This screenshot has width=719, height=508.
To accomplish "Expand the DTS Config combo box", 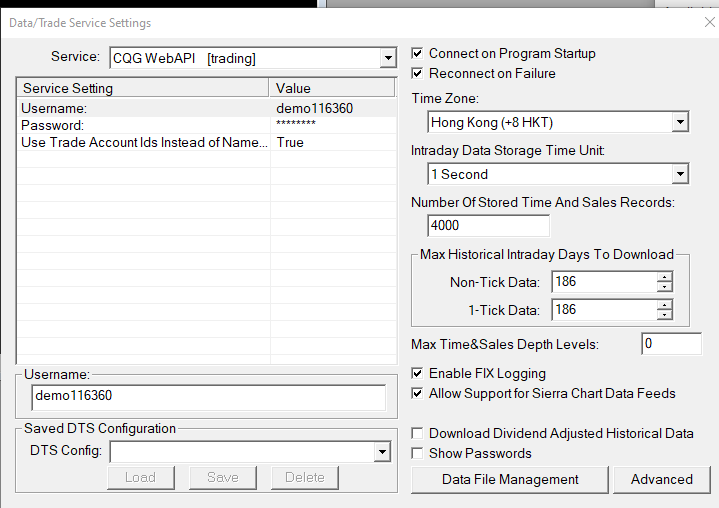I will click(x=382, y=453).
